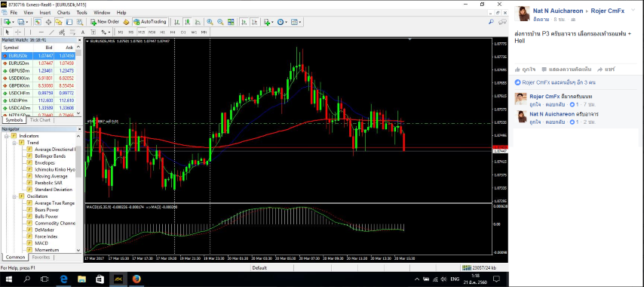Select the M15 timeframe

[141, 32]
